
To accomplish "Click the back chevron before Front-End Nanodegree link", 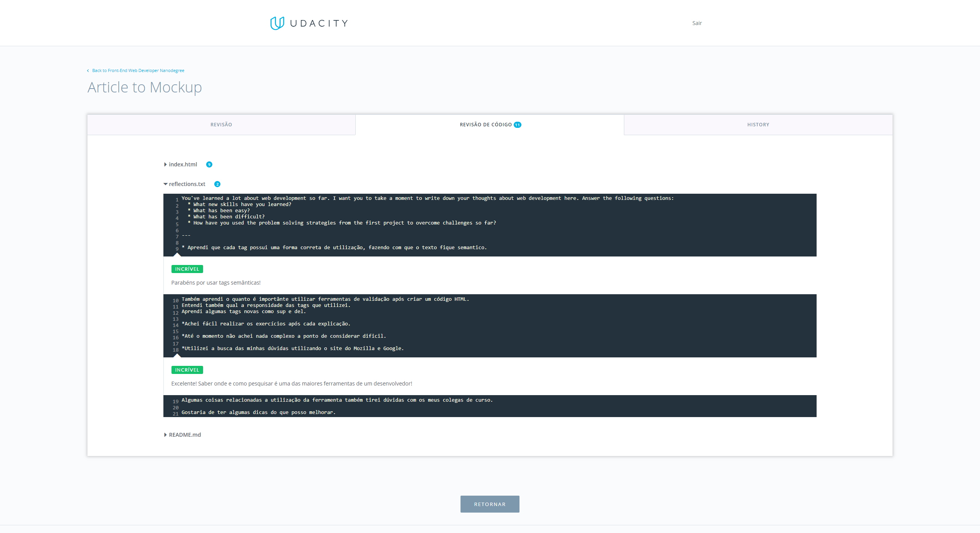I will [x=88, y=71].
